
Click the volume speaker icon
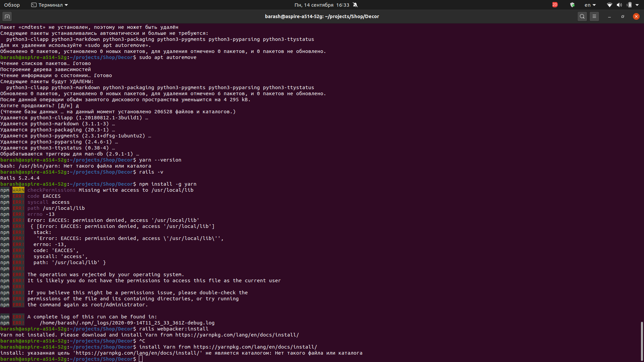pyautogui.click(x=619, y=5)
